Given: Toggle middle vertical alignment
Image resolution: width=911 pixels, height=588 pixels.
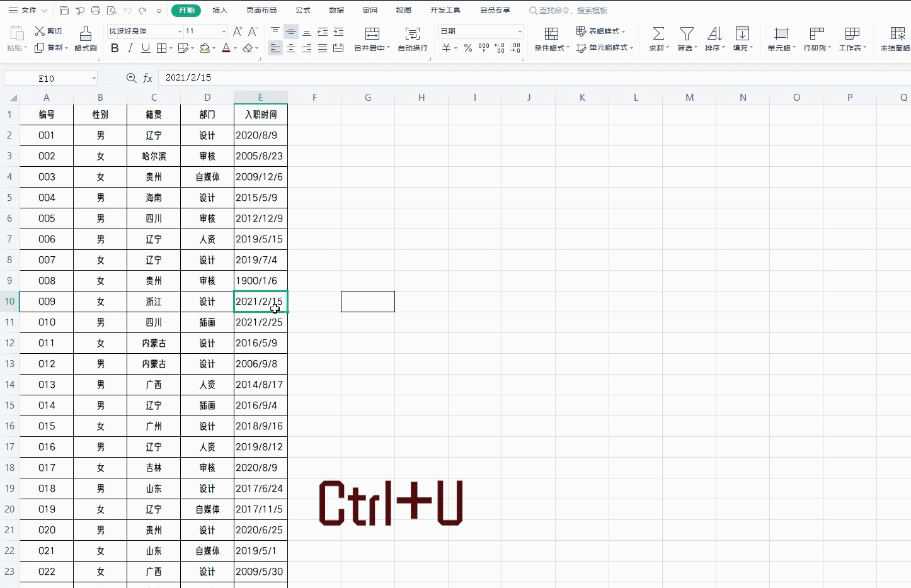Looking at the screenshot, I should click(x=291, y=31).
